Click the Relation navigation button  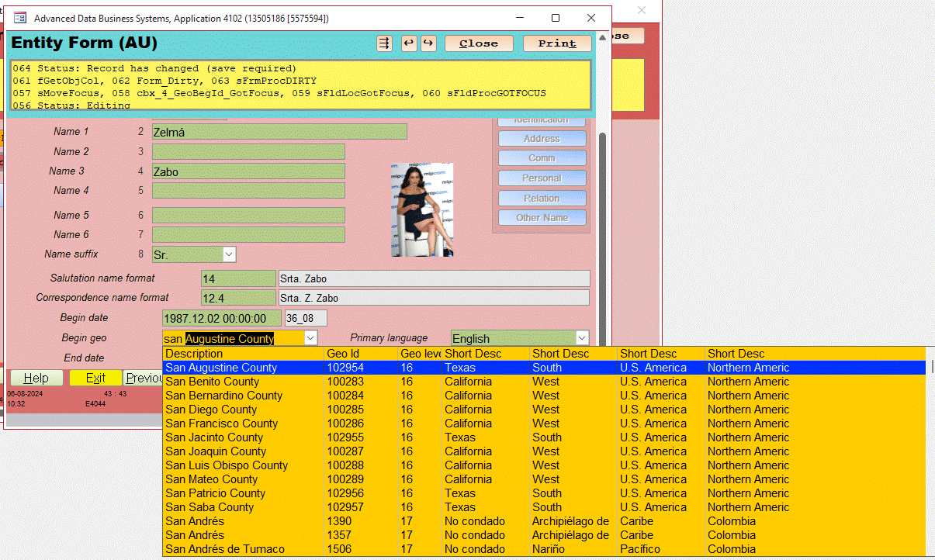[542, 198]
